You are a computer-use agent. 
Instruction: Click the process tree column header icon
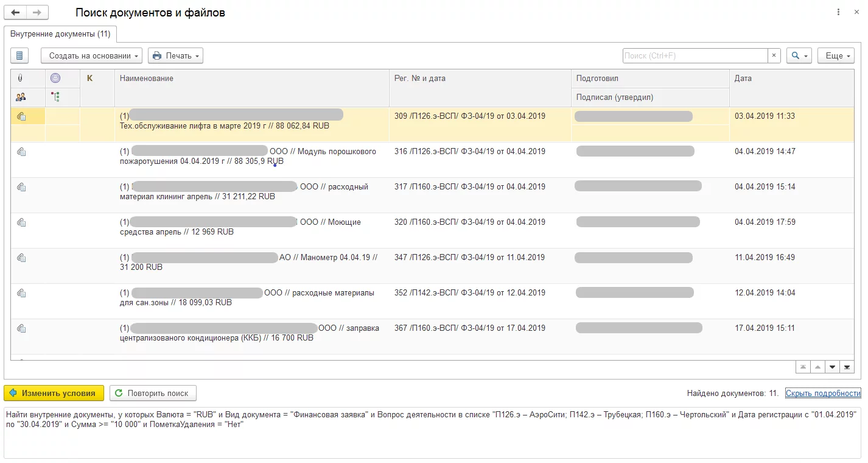point(55,96)
